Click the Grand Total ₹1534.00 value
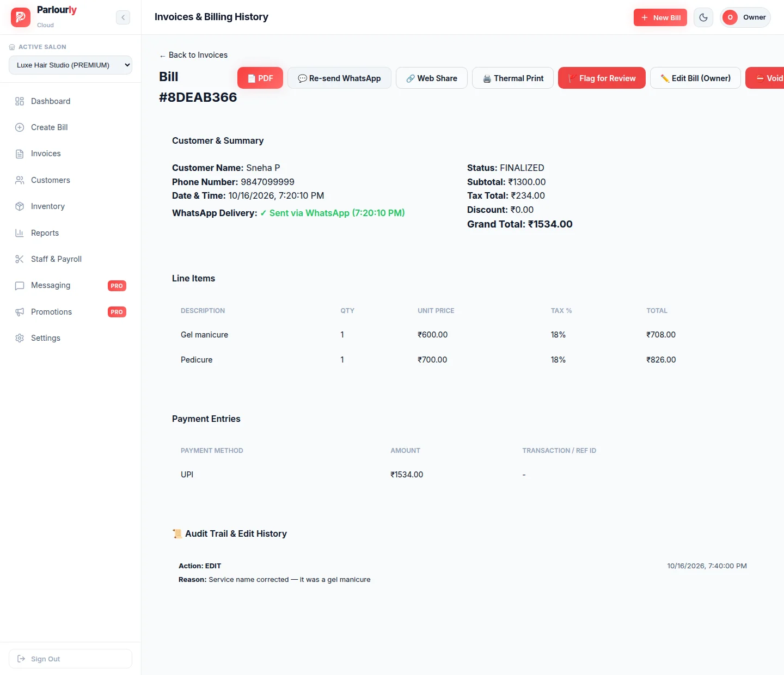The image size is (784, 675). coord(550,224)
